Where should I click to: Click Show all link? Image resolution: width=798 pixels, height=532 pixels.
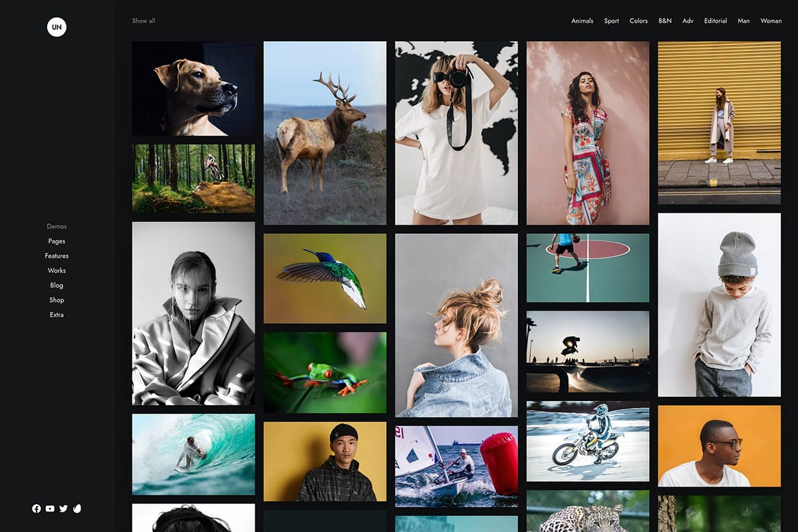144,21
